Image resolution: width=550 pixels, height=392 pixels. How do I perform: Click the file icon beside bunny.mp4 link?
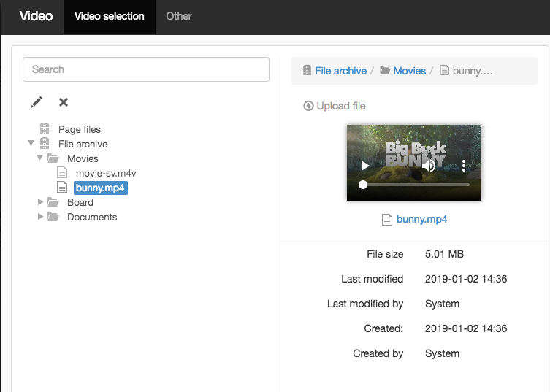[387, 220]
